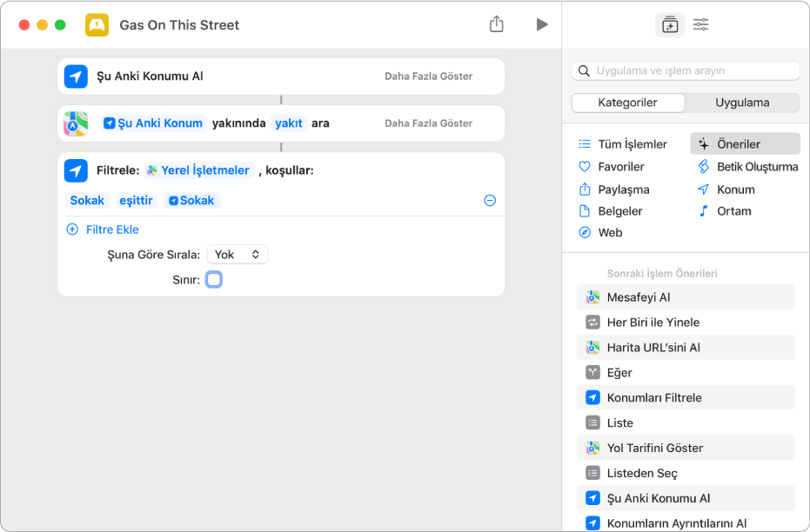Click the Filtre Ekle link

[112, 229]
